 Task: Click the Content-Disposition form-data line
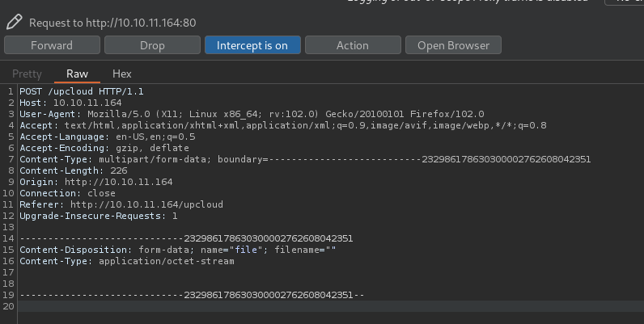click(x=178, y=250)
